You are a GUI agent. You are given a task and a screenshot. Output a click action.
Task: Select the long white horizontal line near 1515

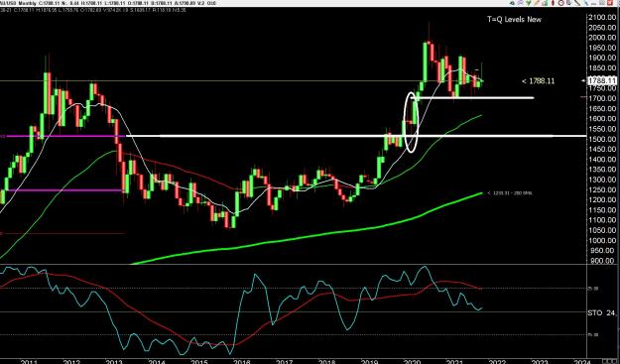pyautogui.click(x=356, y=136)
